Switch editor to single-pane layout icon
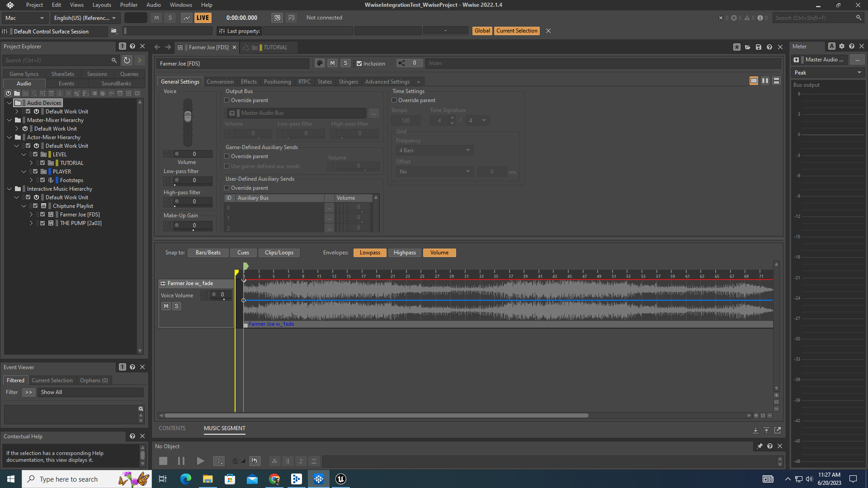868x488 pixels. click(x=754, y=80)
